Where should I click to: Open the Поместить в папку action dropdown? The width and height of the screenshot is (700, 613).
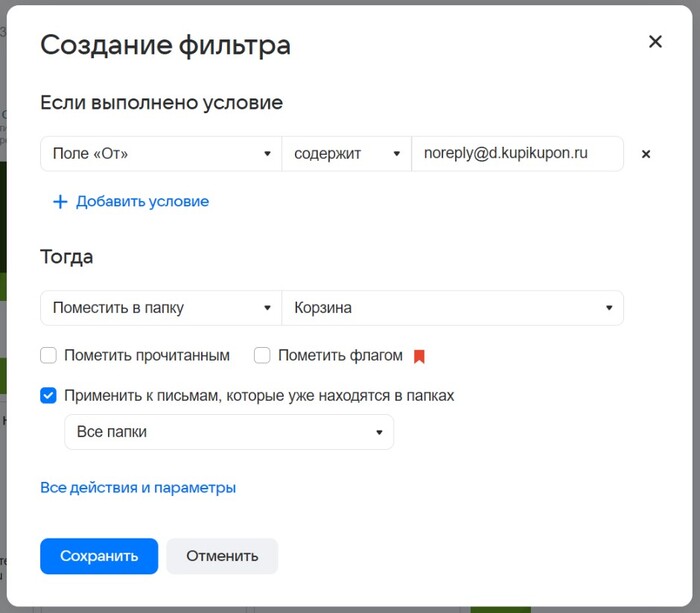pos(160,308)
